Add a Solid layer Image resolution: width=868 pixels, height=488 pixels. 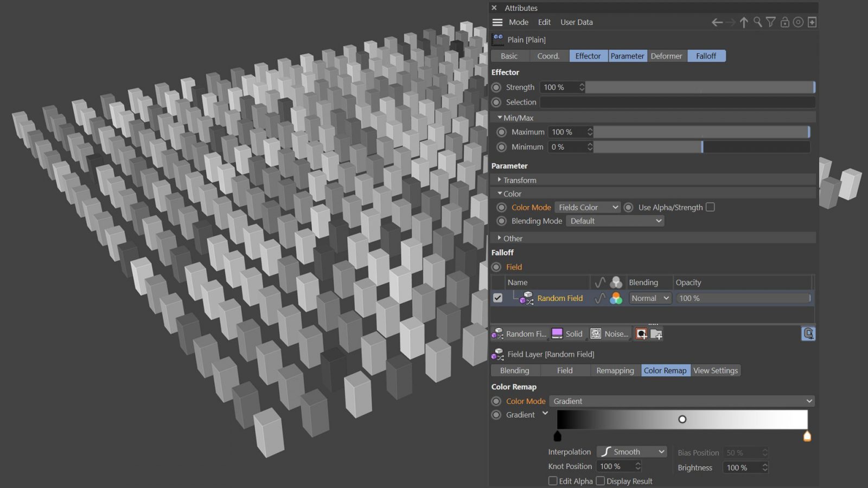567,334
